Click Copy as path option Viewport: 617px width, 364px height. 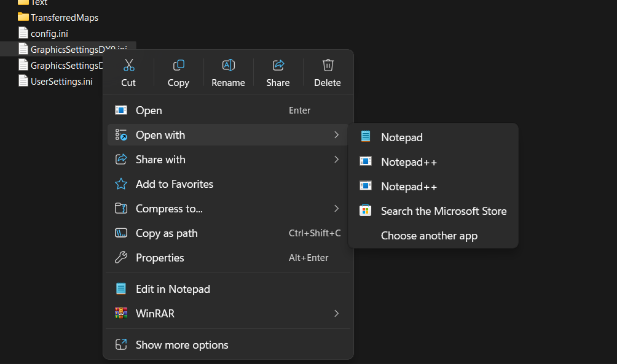coord(167,233)
